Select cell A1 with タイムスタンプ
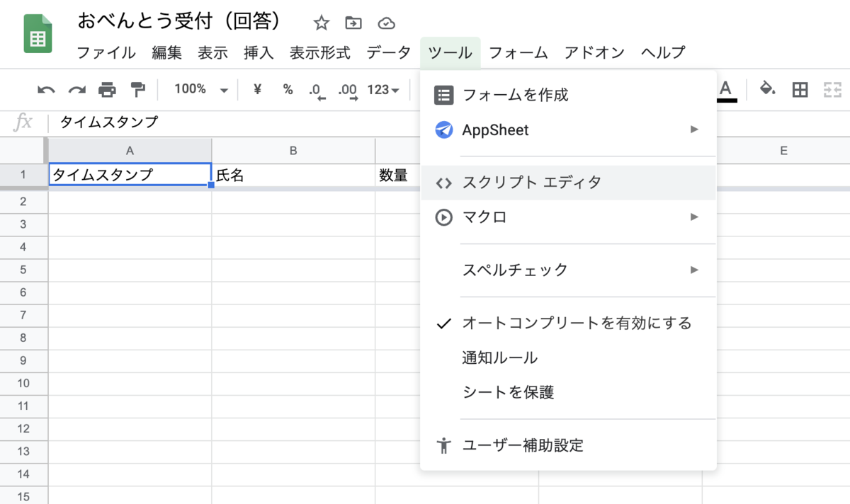This screenshot has width=850, height=504. (x=130, y=175)
